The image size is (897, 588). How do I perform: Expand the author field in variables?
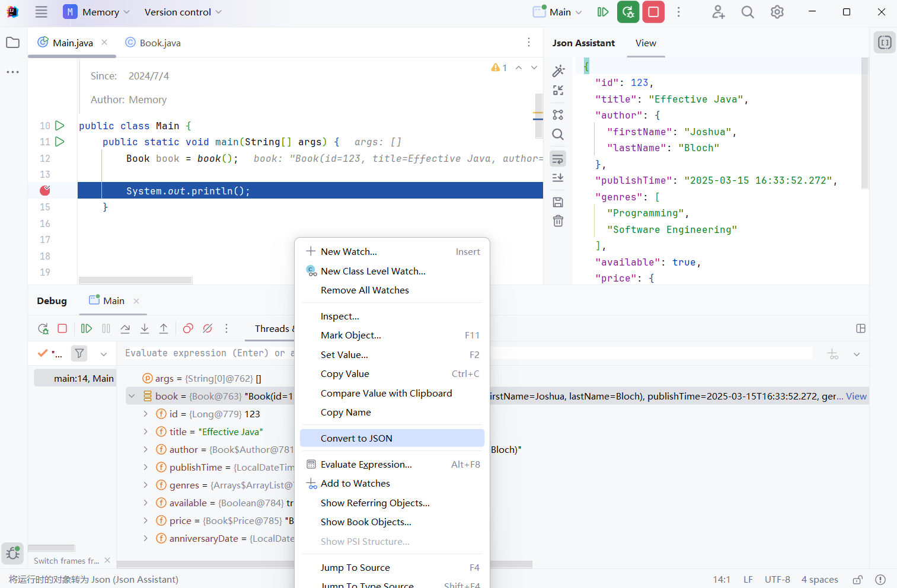146,449
